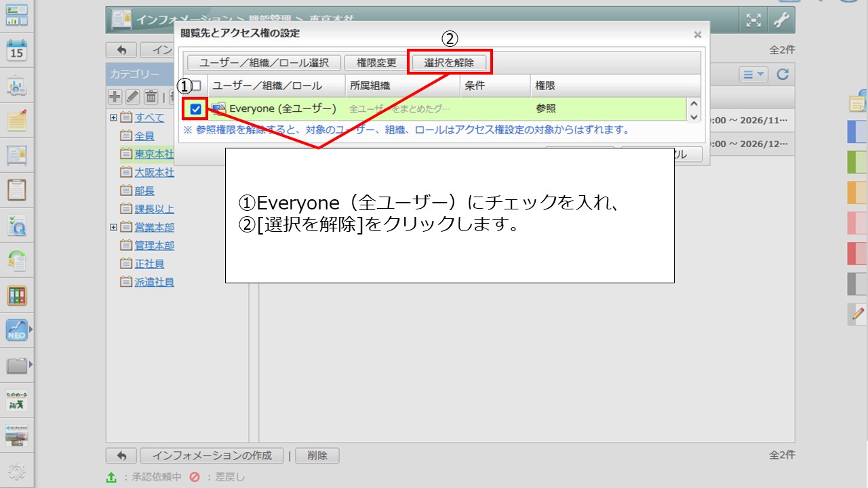Open the yellow sticky note icon in left sidebar
868x488 pixels.
point(16,121)
